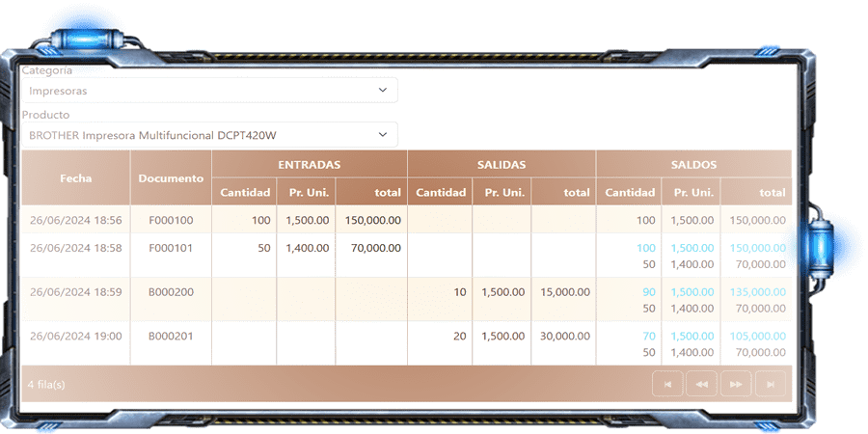Open the Producto dropdown showing BROTHER Impresora
The width and height of the screenshot is (868, 434).
210,134
